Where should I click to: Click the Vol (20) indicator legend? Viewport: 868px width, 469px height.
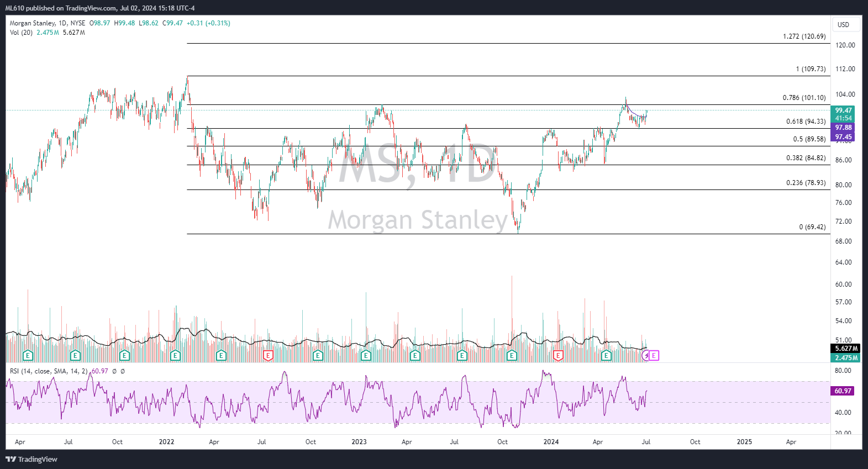(x=21, y=33)
